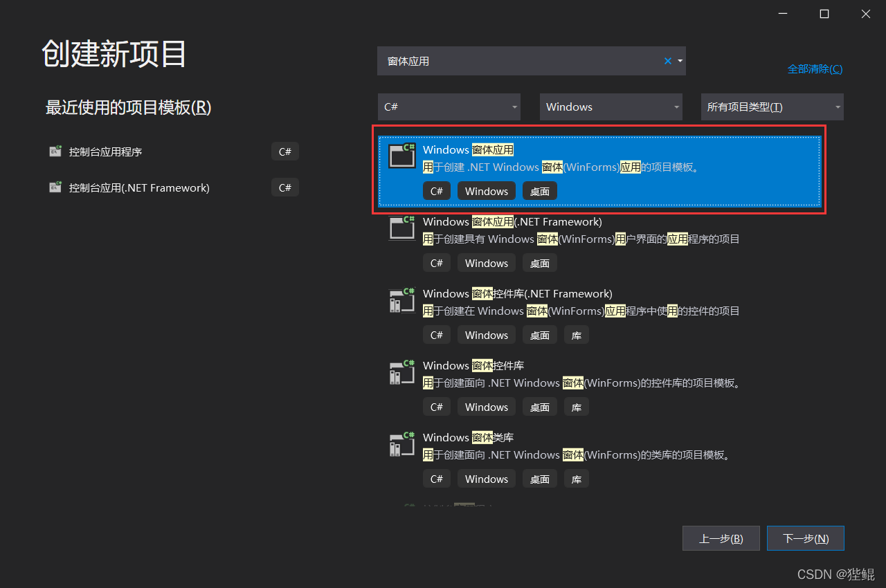Screen dimensions: 886x588
Task: Click inside the search input field
Action: pyautogui.click(x=519, y=61)
